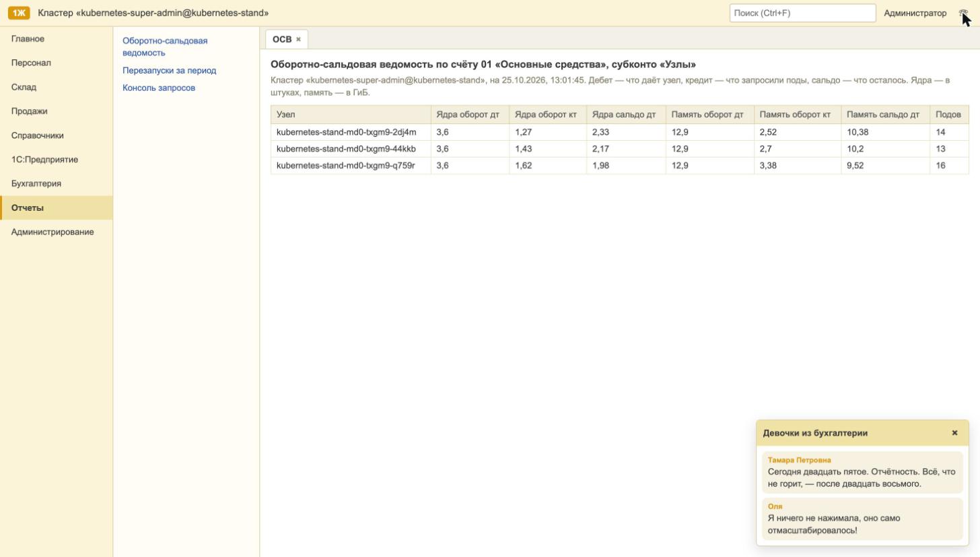Click Оля's chat message
Image resolution: width=980 pixels, height=557 pixels.
click(x=862, y=519)
